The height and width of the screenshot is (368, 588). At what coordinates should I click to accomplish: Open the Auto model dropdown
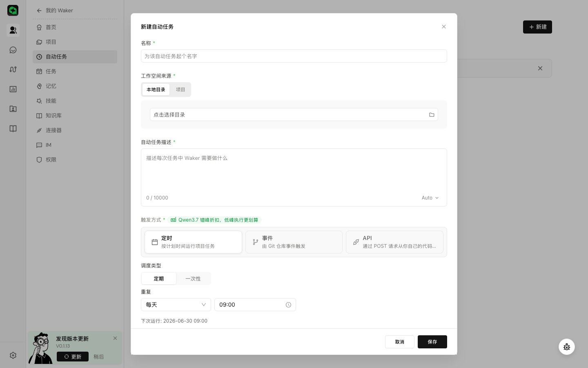click(x=430, y=198)
